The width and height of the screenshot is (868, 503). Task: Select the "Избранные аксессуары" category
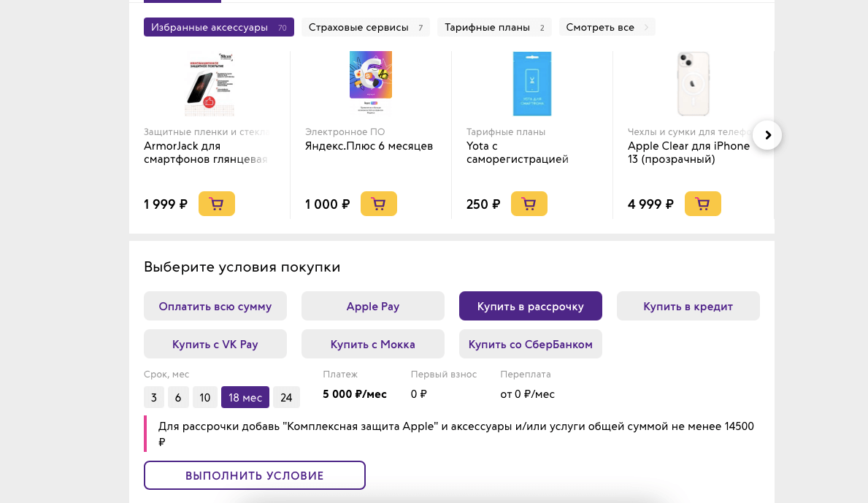218,26
